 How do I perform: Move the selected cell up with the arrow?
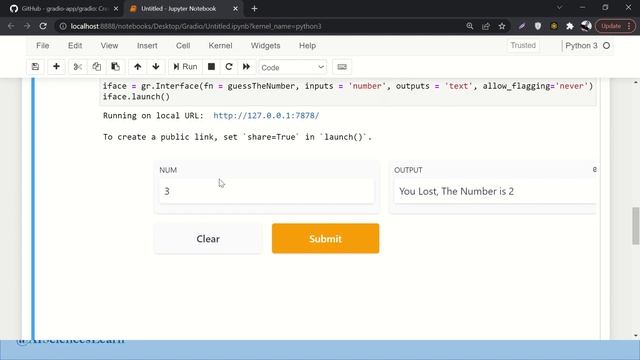point(138,67)
